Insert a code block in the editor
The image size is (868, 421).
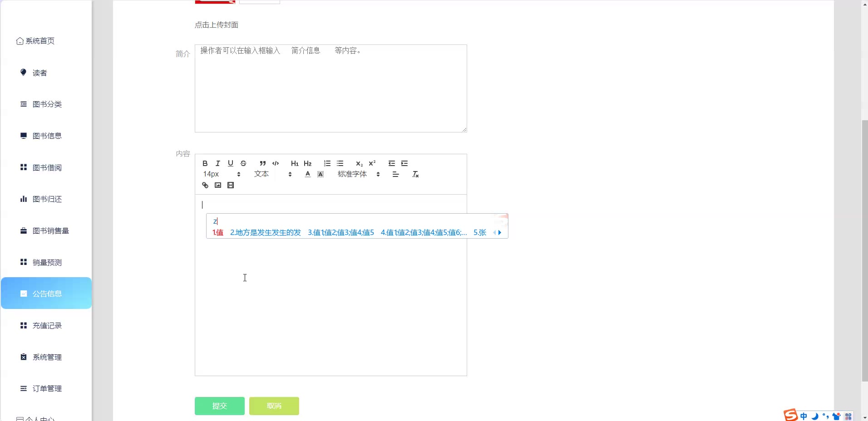click(276, 163)
